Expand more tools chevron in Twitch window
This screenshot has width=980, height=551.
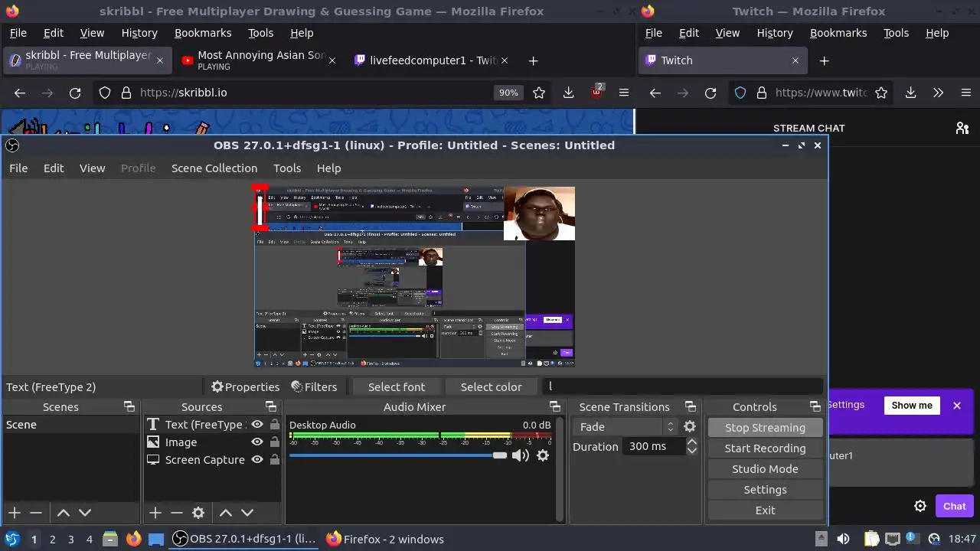click(x=938, y=93)
